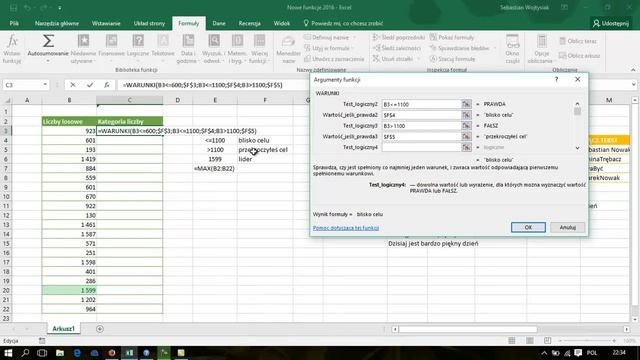Open Windows Start menu
The width and height of the screenshot is (640, 360).
pyautogui.click(x=8, y=353)
